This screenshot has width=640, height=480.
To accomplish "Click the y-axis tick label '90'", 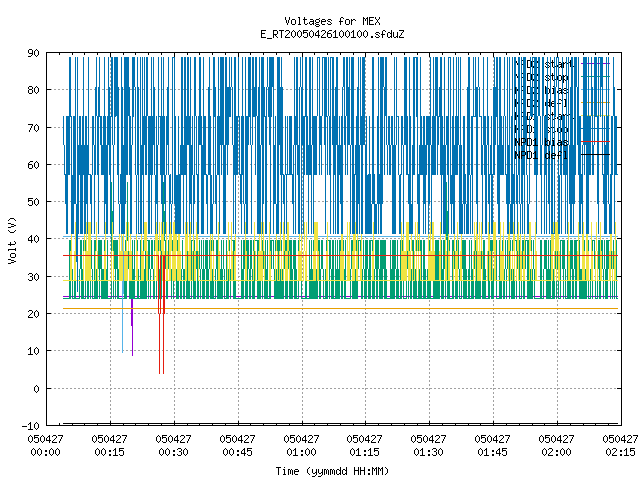I will click(33, 53).
